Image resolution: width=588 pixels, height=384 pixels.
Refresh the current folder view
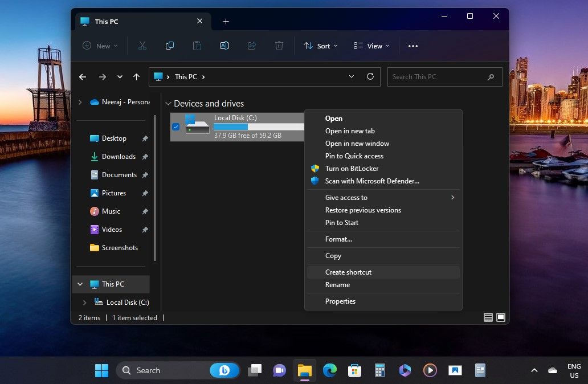370,76
